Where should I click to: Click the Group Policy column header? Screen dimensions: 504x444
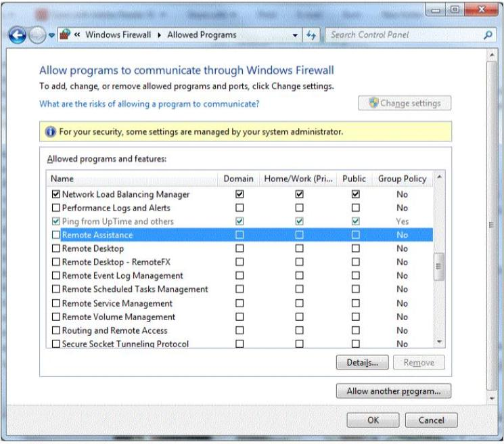(x=403, y=179)
